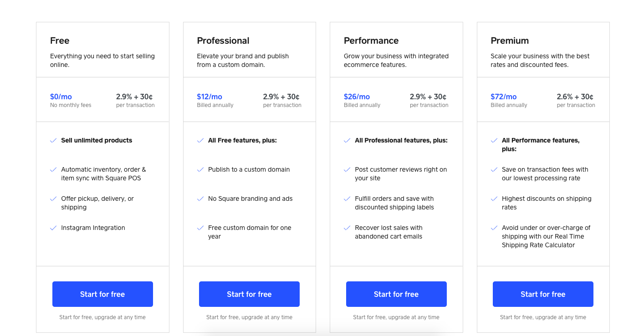Select the $72/mo Premium price
Screen dimensions: 644x336
pyautogui.click(x=503, y=97)
